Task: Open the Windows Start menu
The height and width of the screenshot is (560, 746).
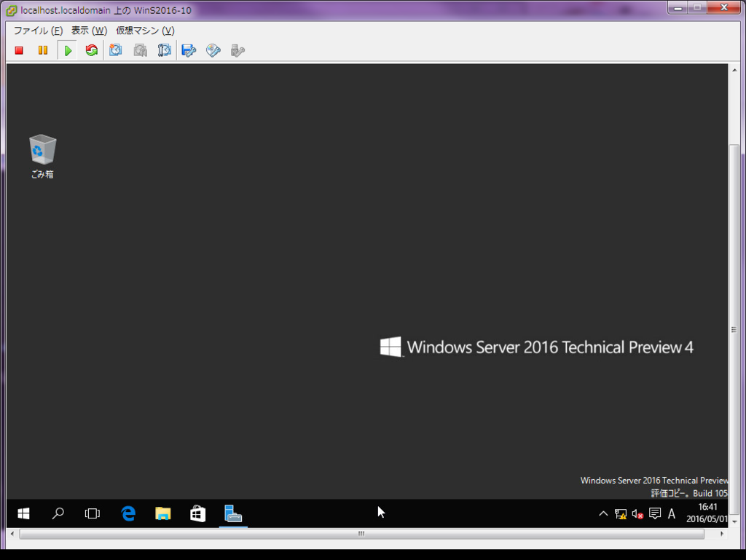Action: click(23, 513)
